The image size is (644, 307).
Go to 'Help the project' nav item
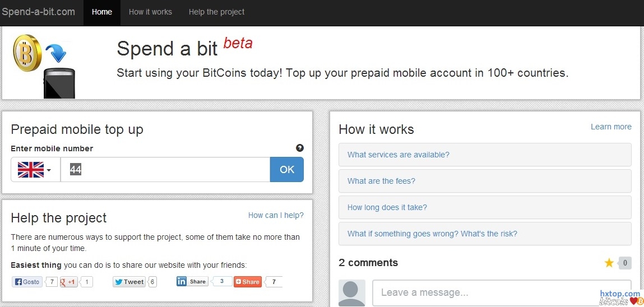tap(216, 12)
